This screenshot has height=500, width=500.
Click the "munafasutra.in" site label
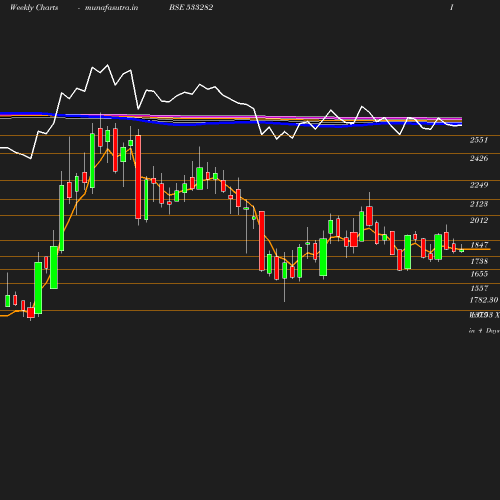(x=111, y=8)
